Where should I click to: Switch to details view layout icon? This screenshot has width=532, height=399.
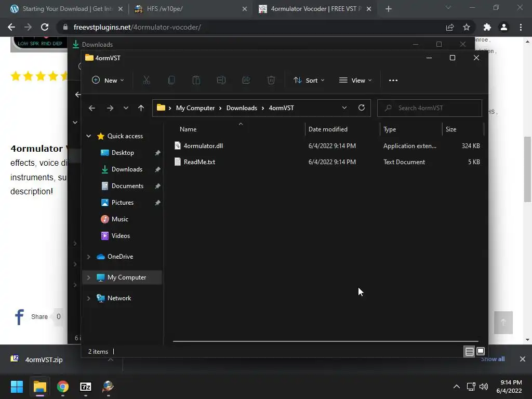pyautogui.click(x=469, y=352)
